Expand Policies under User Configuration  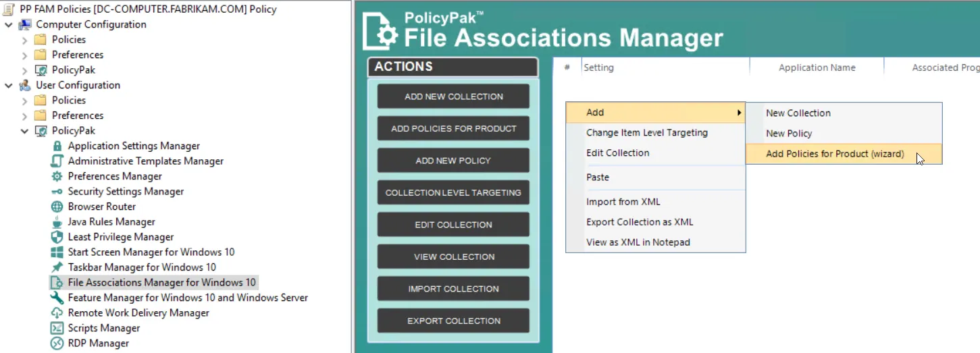[x=25, y=101]
